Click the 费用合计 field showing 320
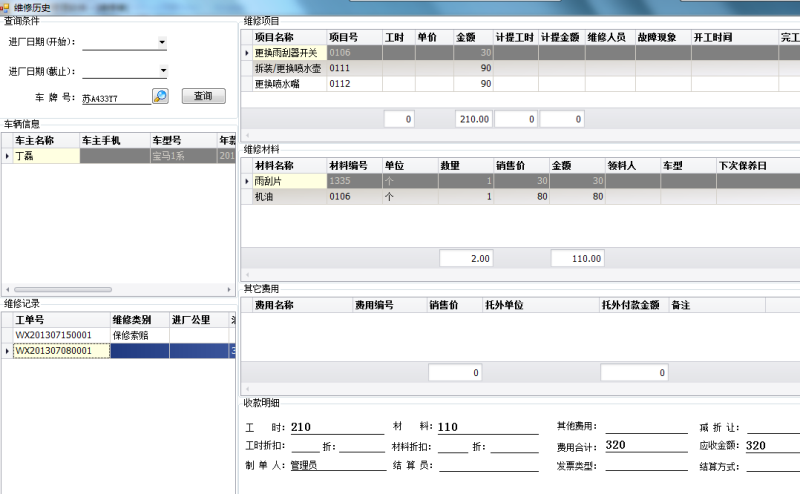 point(646,446)
